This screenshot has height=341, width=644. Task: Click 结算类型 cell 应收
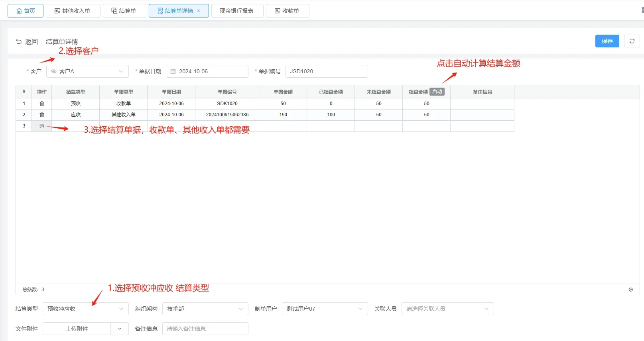tap(76, 115)
